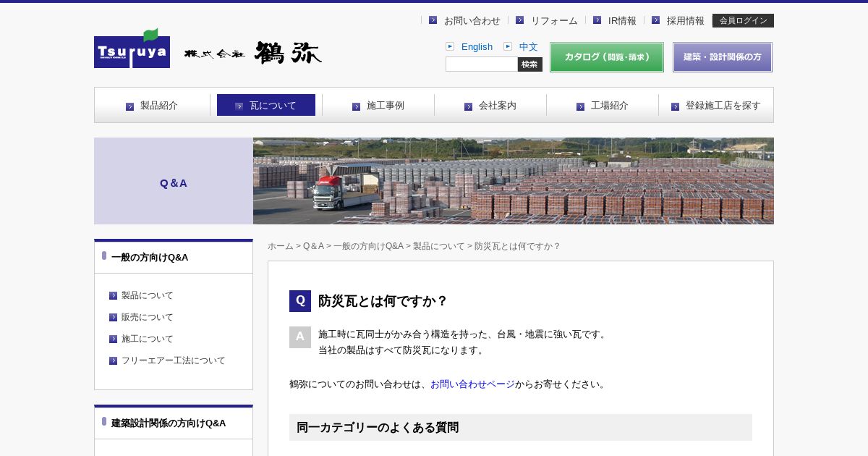Go to 製品について in breadcrumb

pos(439,246)
